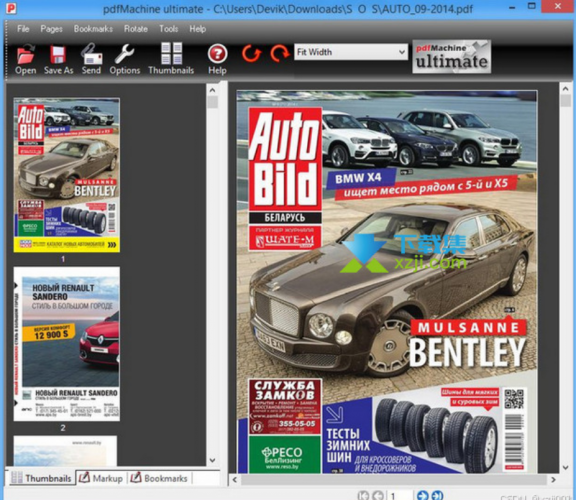
Task: Minimize the pdfMachine window
Action: (x=512, y=7)
